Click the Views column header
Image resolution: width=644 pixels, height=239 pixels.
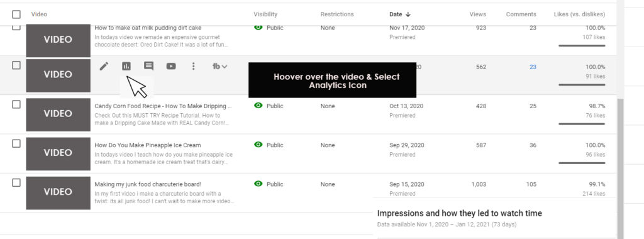[x=478, y=14]
